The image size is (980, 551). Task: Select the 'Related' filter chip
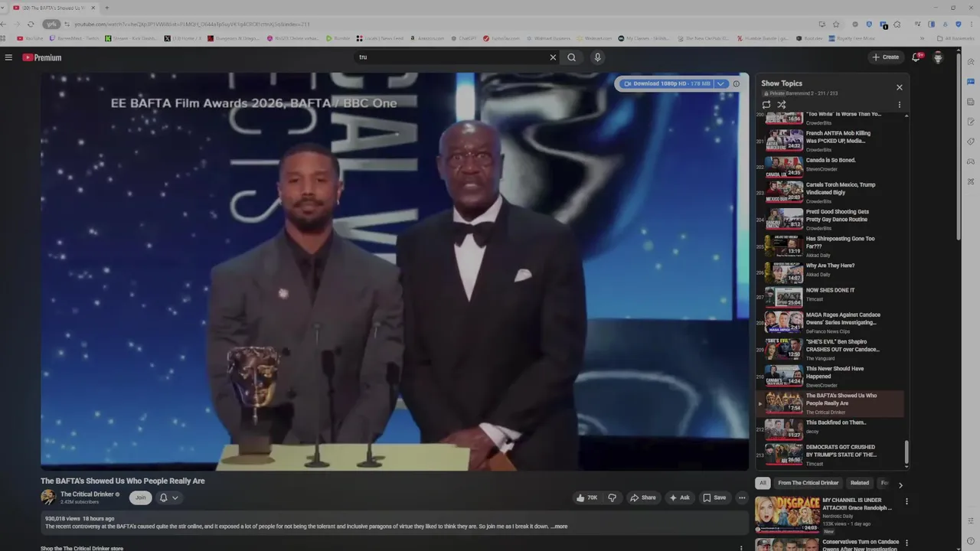coord(860,483)
